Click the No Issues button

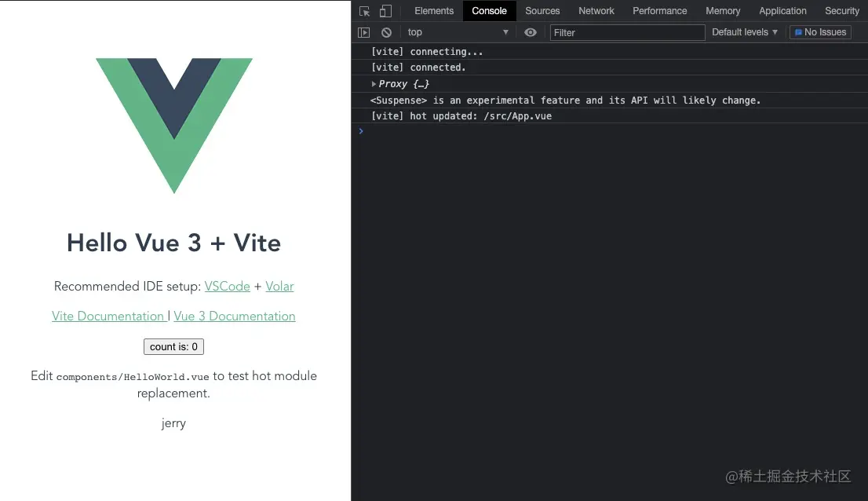click(x=820, y=33)
